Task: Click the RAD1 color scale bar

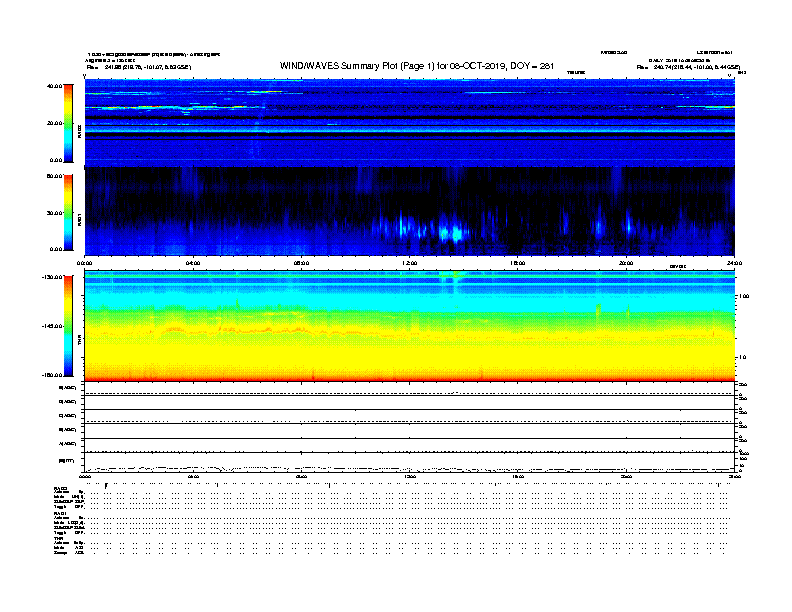Action: 68,213
